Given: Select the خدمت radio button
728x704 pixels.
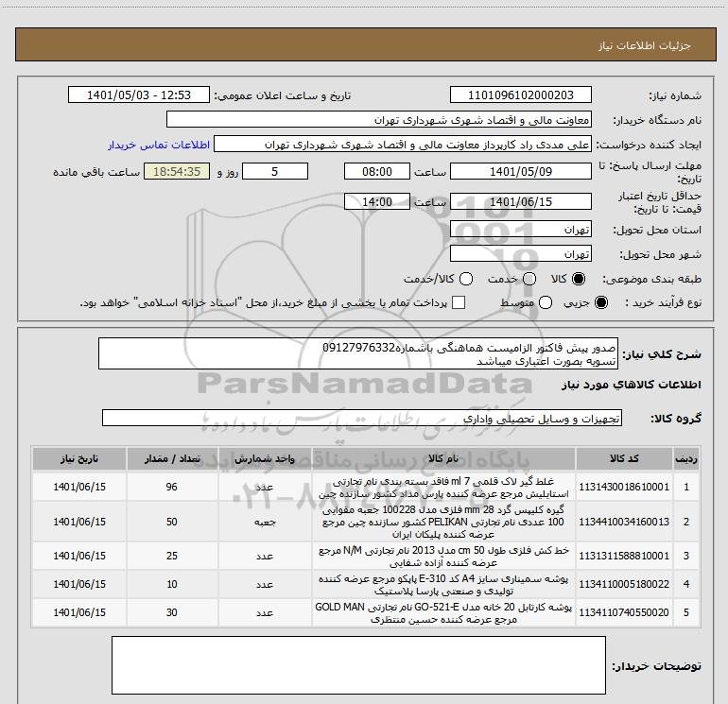Looking at the screenshot, I should click(529, 279).
